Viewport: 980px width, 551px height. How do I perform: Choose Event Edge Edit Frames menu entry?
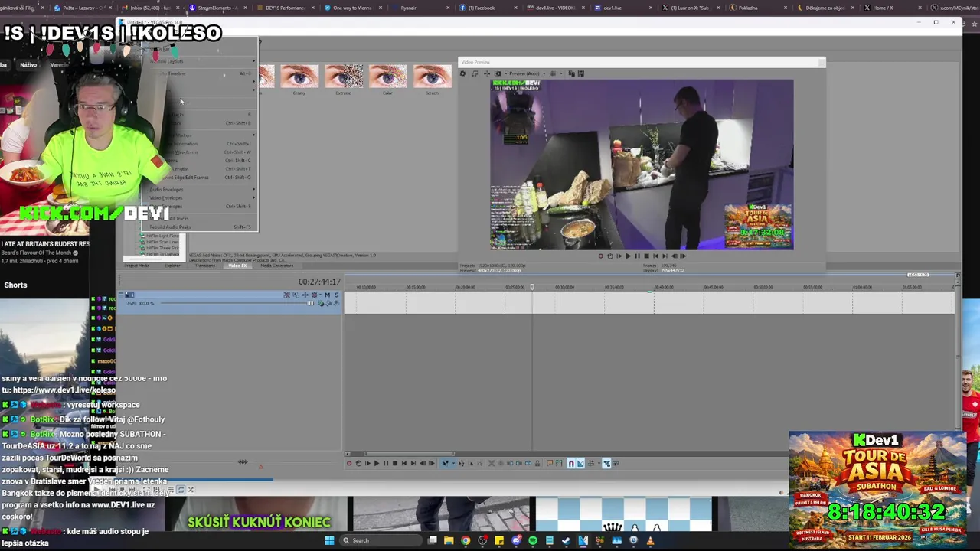[202, 178]
